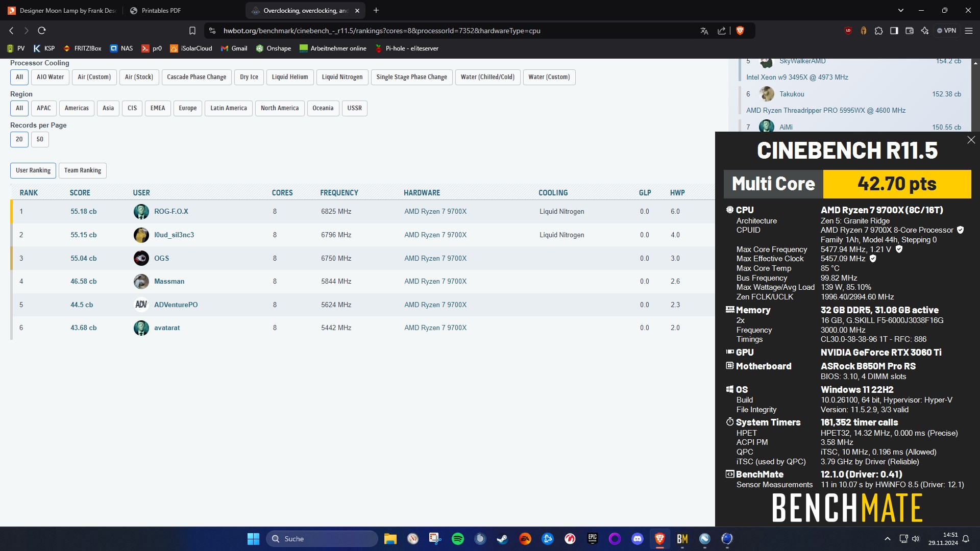Image resolution: width=980 pixels, height=551 pixels.
Task: Bookmark this page with the bookmark icon
Action: (192, 31)
